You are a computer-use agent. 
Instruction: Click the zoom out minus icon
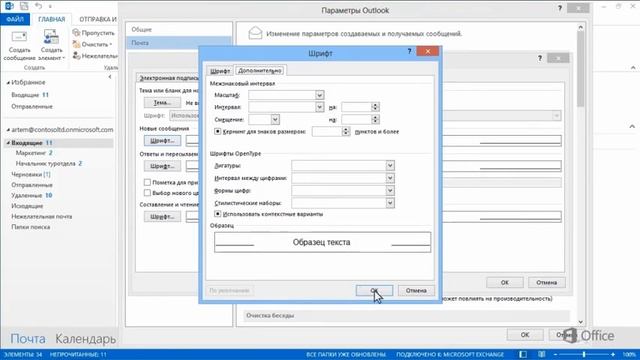(x=555, y=354)
